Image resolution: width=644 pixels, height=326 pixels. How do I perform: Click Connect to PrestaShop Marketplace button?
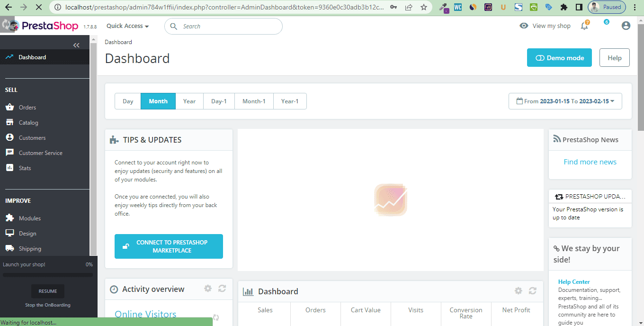coord(169,246)
